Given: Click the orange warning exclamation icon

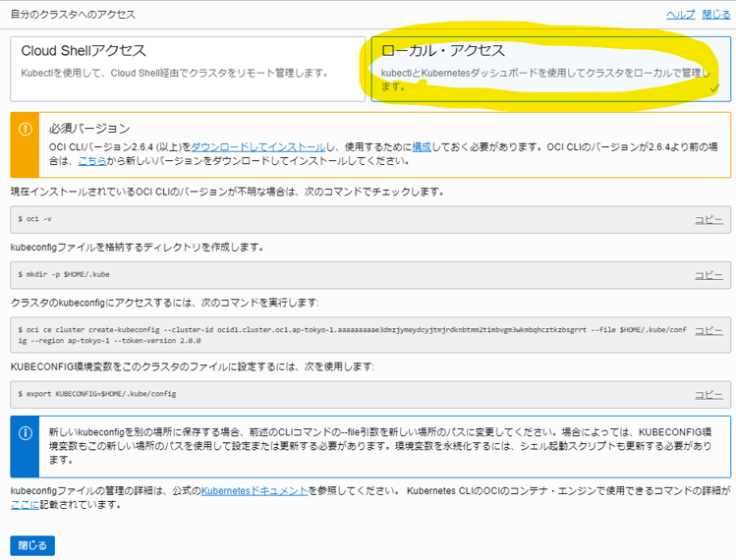Looking at the screenshot, I should coord(26,129).
